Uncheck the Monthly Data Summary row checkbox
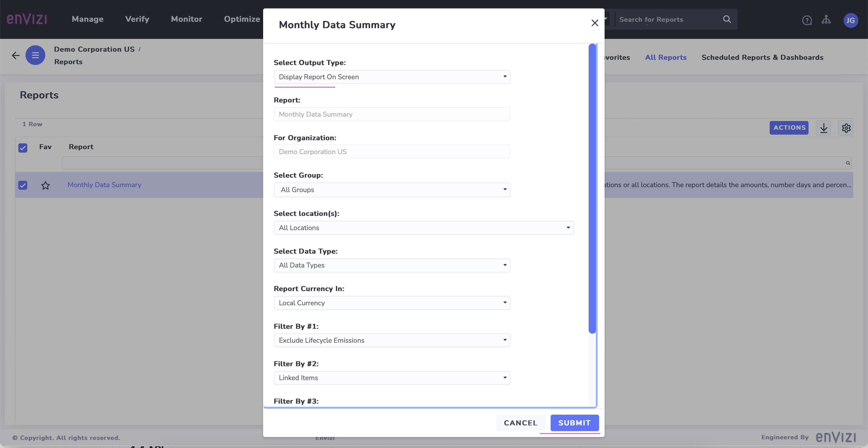Viewport: 868px width, 448px height. coord(23,185)
